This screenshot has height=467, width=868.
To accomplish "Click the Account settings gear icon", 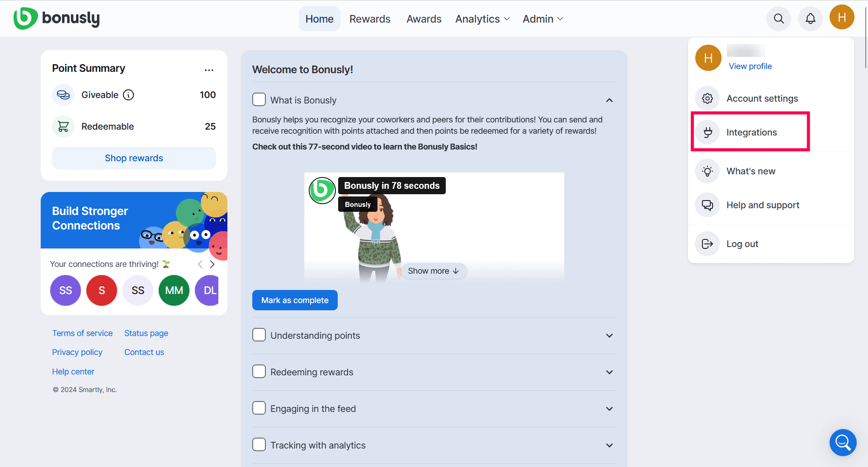I will (708, 98).
